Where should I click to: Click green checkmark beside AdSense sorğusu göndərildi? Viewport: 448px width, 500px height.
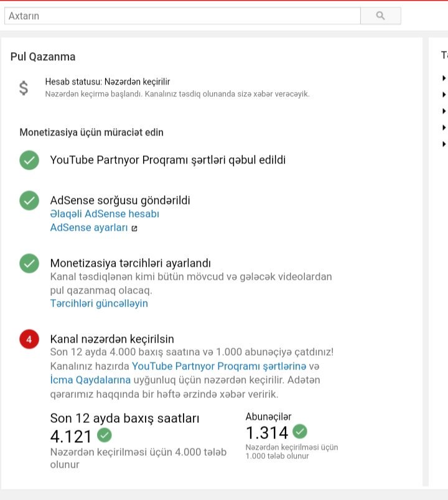(29, 201)
